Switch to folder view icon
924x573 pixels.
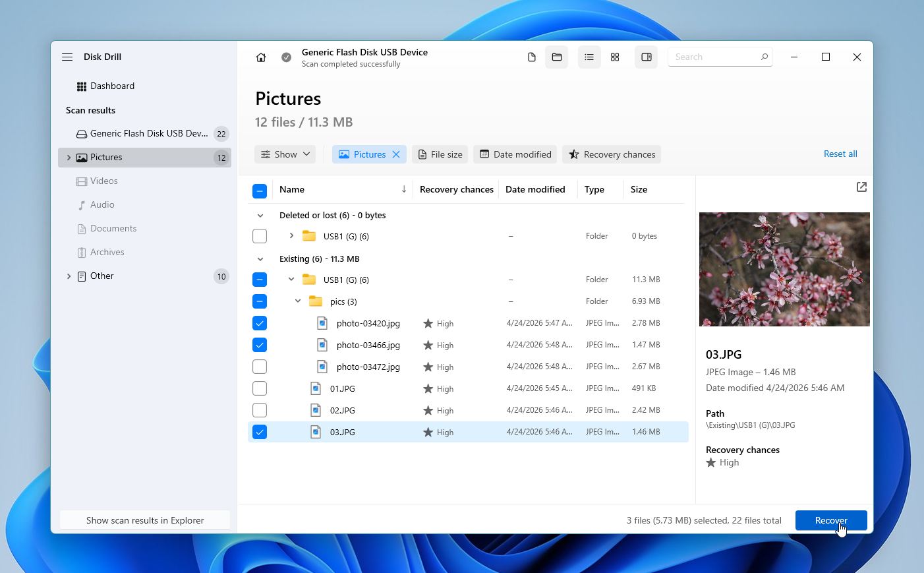tap(557, 57)
